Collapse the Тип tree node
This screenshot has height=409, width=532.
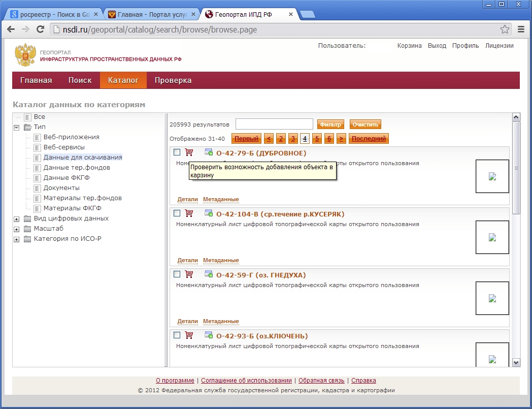[17, 127]
